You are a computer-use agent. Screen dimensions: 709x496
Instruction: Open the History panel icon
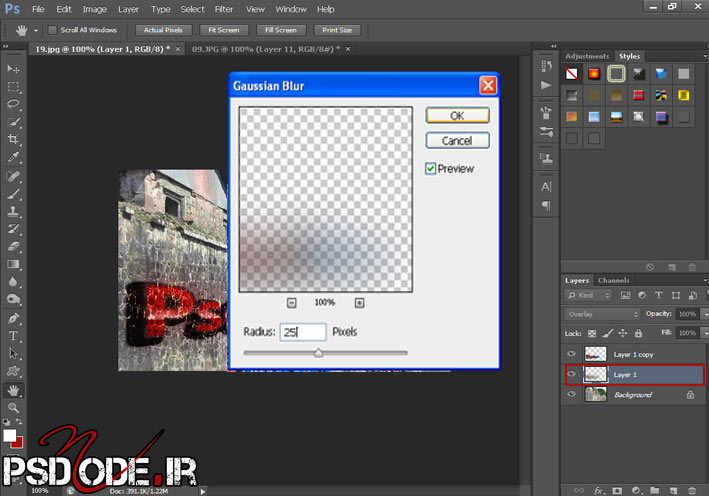(x=546, y=67)
